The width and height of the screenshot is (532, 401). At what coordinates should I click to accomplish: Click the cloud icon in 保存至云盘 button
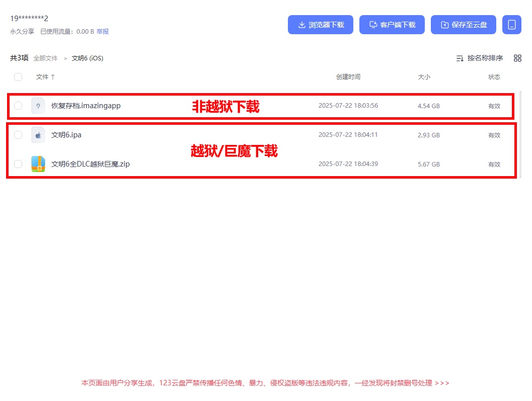pos(444,24)
